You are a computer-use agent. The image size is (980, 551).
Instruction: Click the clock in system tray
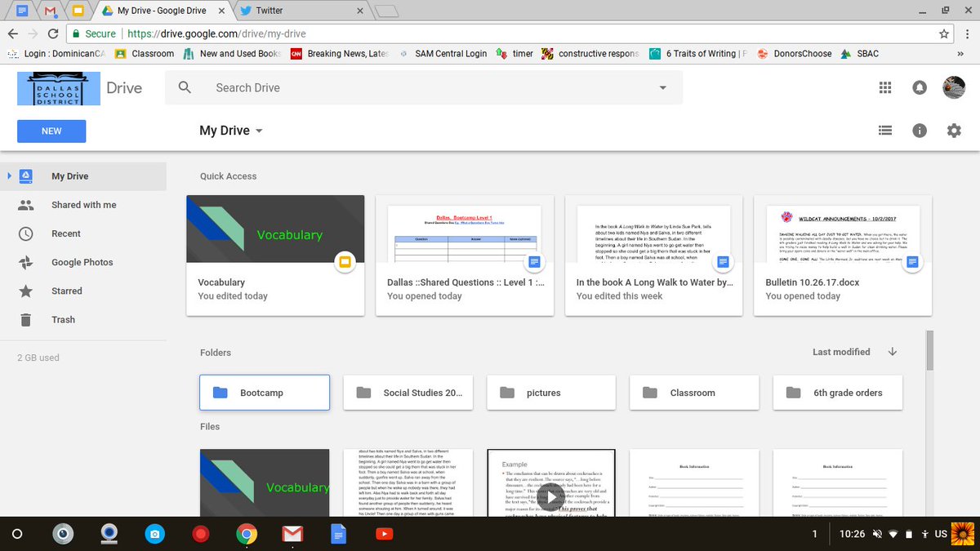852,534
